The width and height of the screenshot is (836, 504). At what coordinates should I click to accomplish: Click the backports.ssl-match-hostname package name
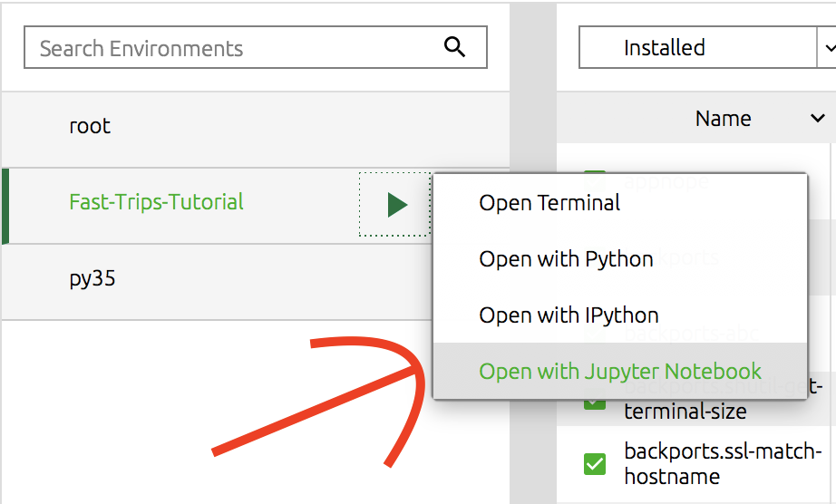[722, 463]
